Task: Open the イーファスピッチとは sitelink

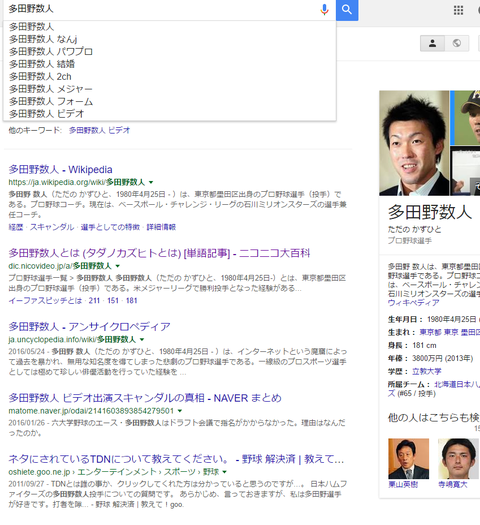Action: (45, 301)
